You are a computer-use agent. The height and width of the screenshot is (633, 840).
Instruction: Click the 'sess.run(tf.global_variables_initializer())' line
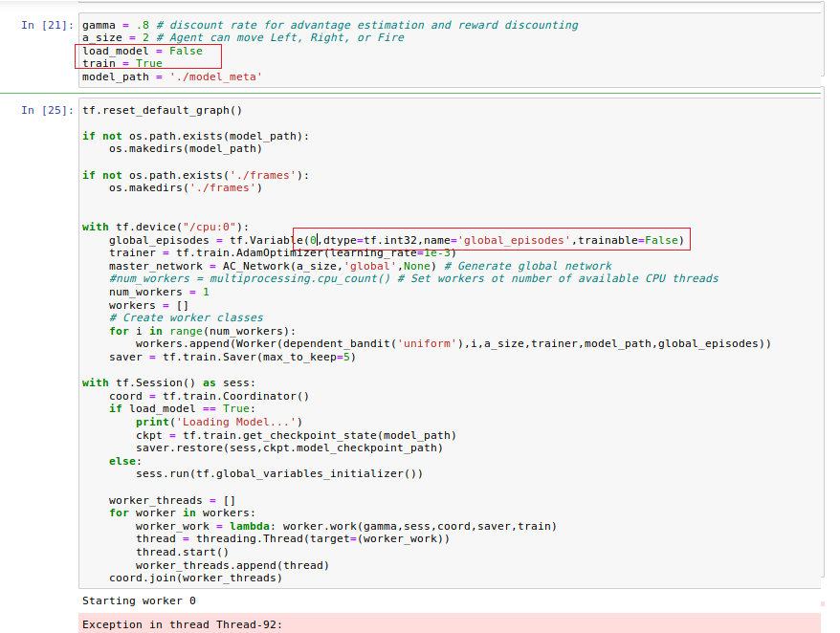(x=279, y=474)
